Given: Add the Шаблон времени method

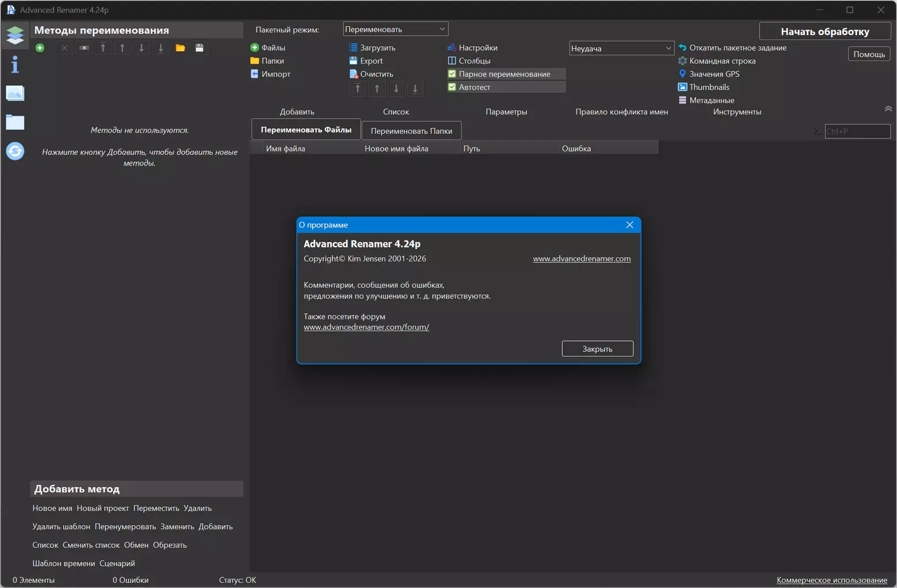Looking at the screenshot, I should coord(63,564).
